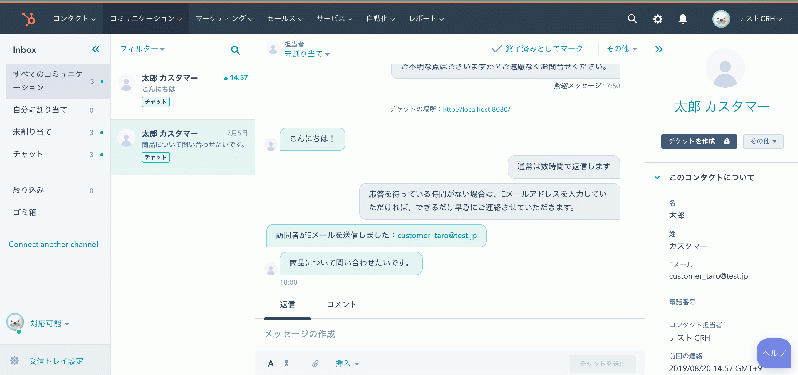The width and height of the screenshot is (798, 375).
Task: Click text formatting 'A' icon in editor
Action: pos(271,363)
